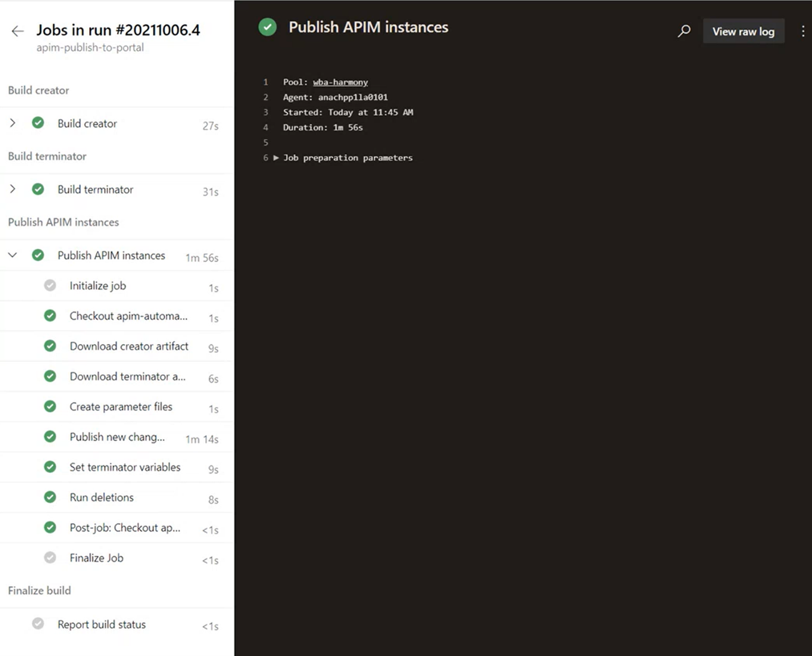Open the more options vertical ellipsis
812x656 pixels.
[x=803, y=31]
